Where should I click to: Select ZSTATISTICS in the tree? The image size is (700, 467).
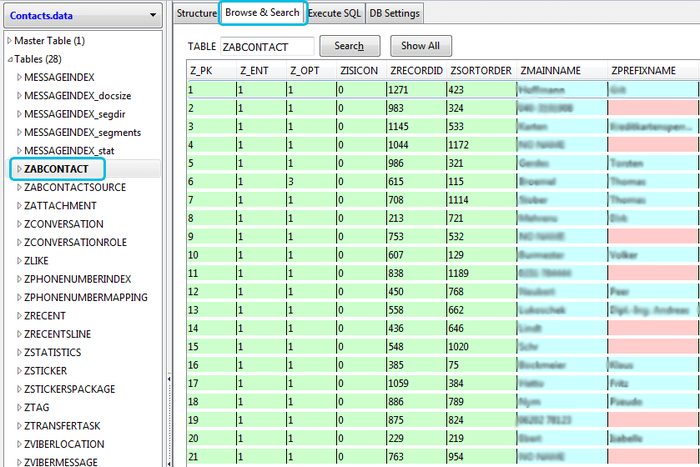pyautogui.click(x=53, y=352)
